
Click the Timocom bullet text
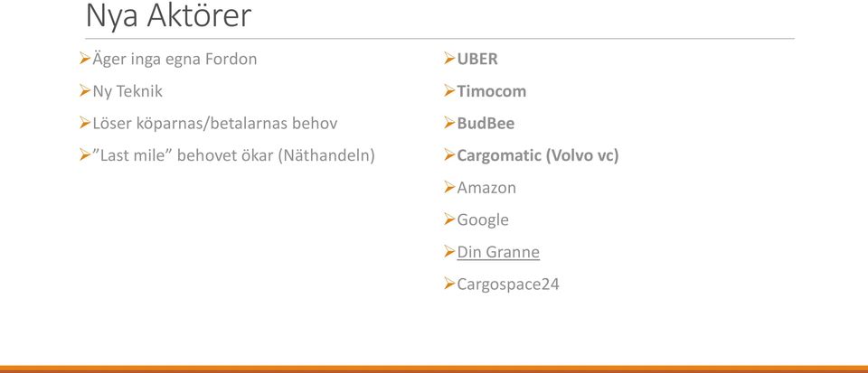point(492,91)
